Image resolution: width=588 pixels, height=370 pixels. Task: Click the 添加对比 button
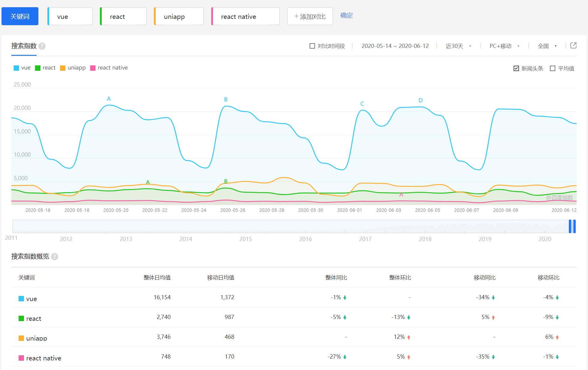[x=310, y=16]
